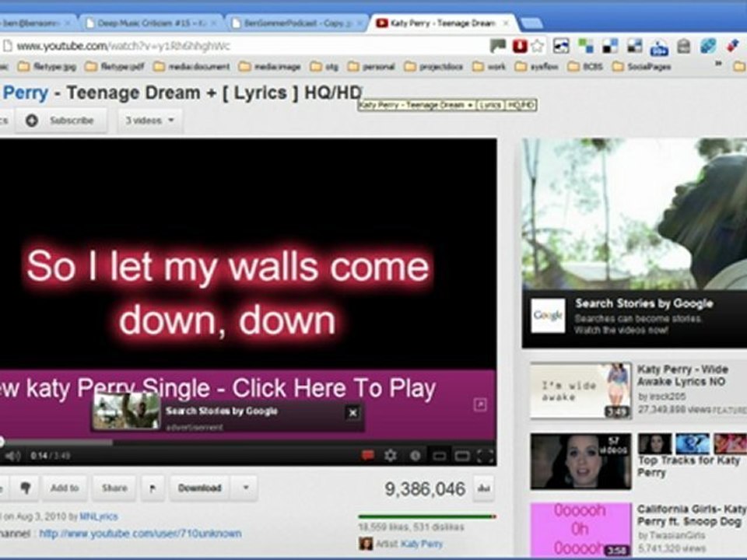This screenshot has height=560, width=747.
Task: Close the Search Stories by Google ad overlay
Action: (x=352, y=413)
